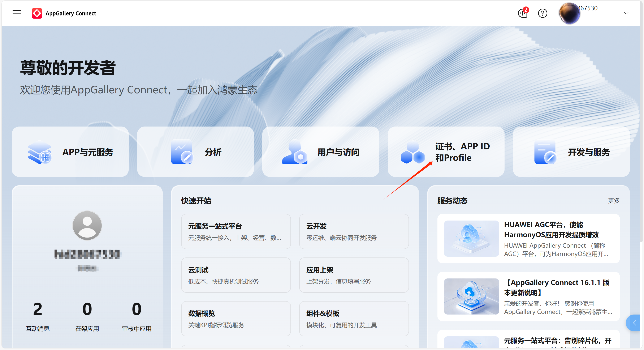Click the AppGallery Connect red logo
The image size is (644, 350).
[37, 13]
